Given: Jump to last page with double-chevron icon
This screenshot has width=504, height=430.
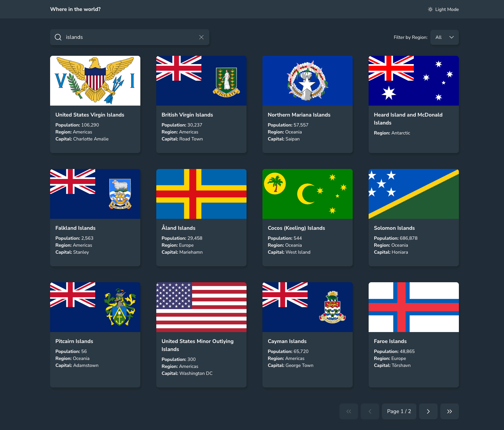Looking at the screenshot, I should coord(449,411).
